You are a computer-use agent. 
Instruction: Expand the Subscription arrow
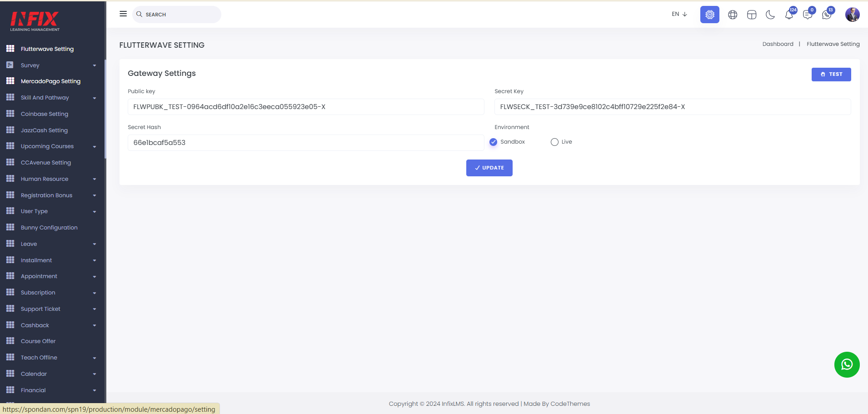(x=95, y=293)
